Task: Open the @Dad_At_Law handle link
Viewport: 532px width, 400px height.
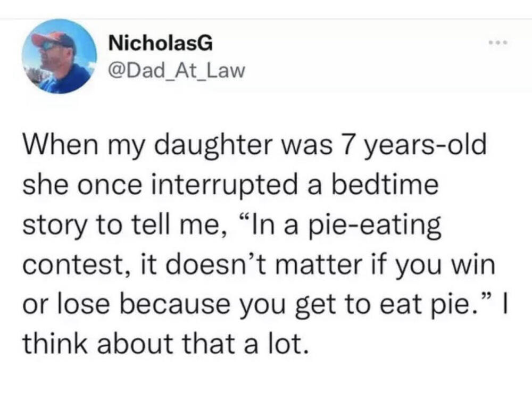Action: [x=176, y=70]
